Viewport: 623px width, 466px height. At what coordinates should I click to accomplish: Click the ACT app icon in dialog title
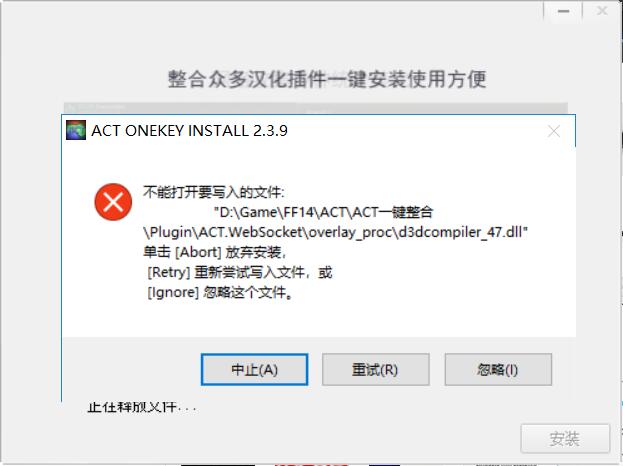[75, 130]
